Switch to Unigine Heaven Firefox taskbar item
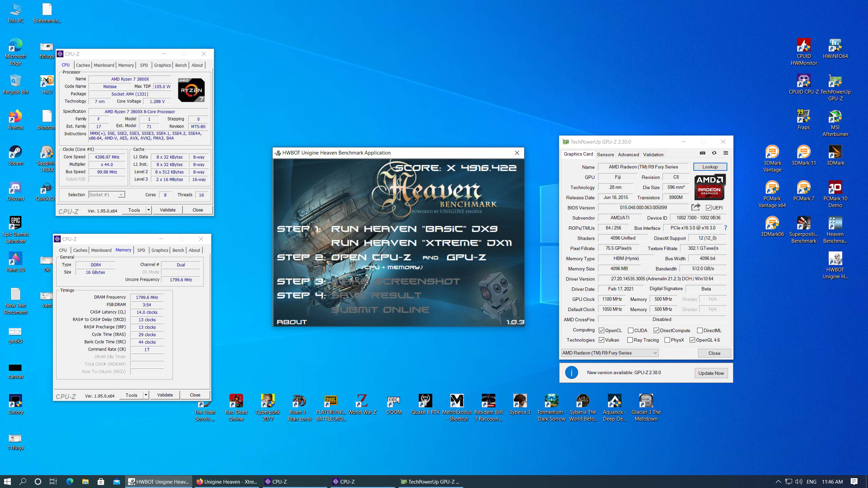The height and width of the screenshot is (488, 868). click(x=226, y=482)
